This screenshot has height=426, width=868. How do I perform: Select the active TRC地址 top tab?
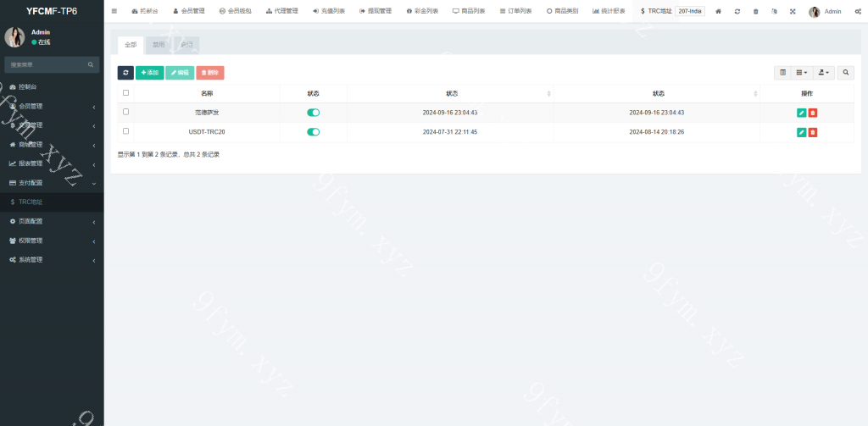pos(656,11)
